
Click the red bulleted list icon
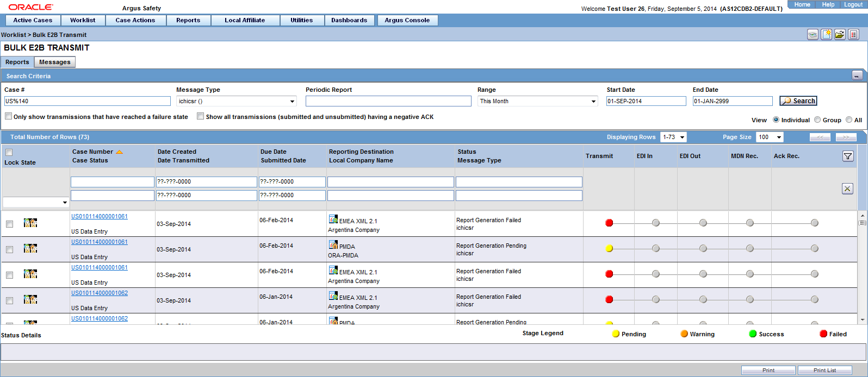(x=854, y=35)
